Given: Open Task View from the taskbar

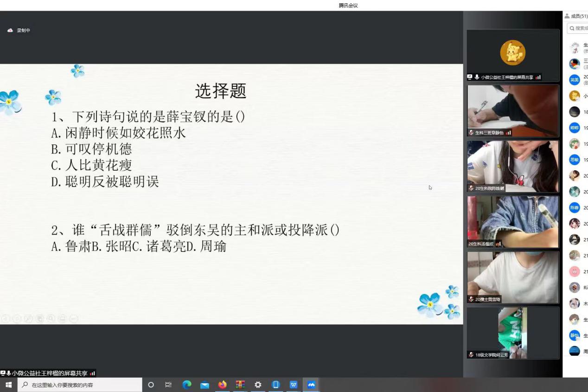Looking at the screenshot, I should pos(168,385).
